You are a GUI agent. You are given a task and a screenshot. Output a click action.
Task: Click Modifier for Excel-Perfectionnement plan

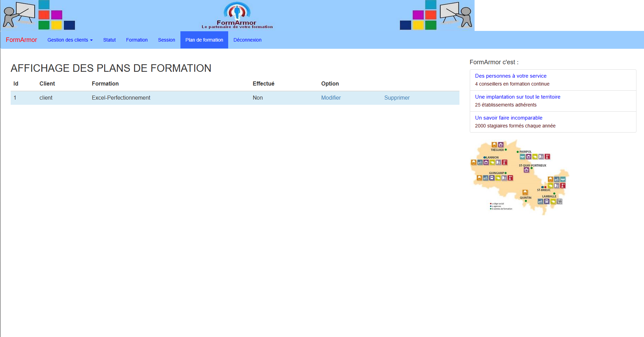(x=331, y=98)
